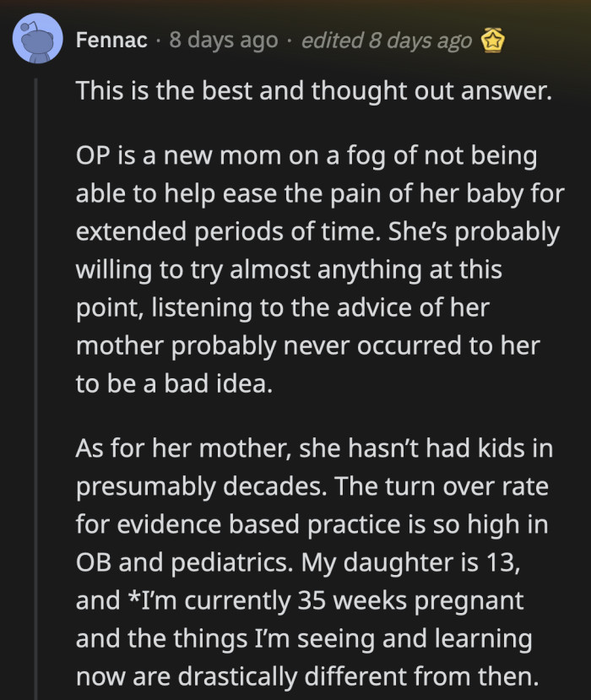Click the top commenter award next to timestamp
591x700 pixels.
[x=491, y=38]
